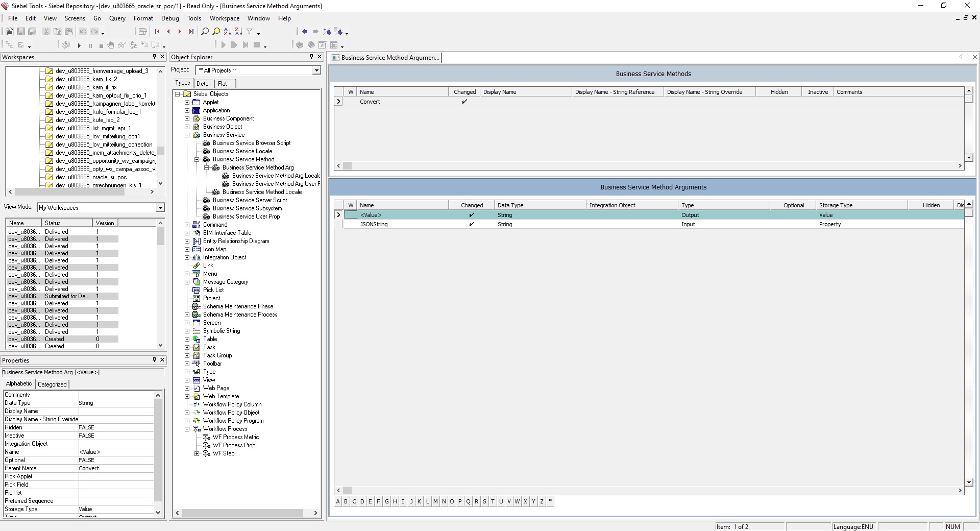Click the Data Type column header in arguments

[540, 205]
